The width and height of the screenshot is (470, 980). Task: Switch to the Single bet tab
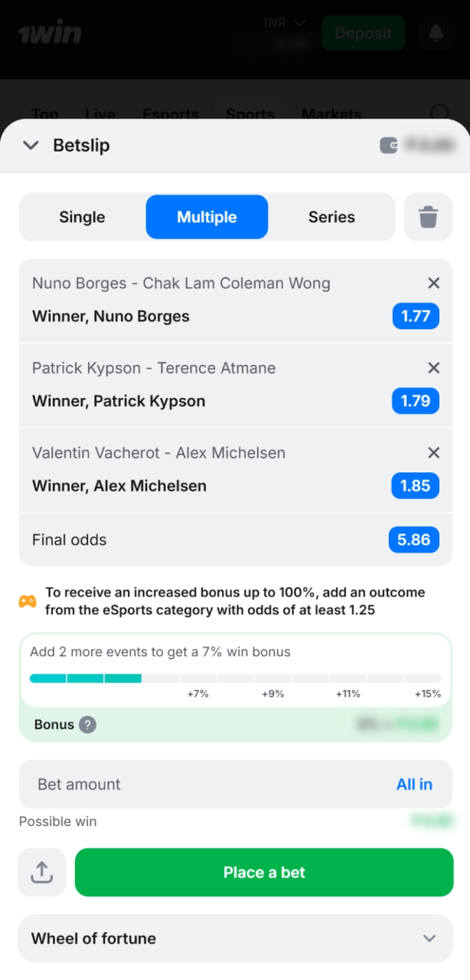81,217
